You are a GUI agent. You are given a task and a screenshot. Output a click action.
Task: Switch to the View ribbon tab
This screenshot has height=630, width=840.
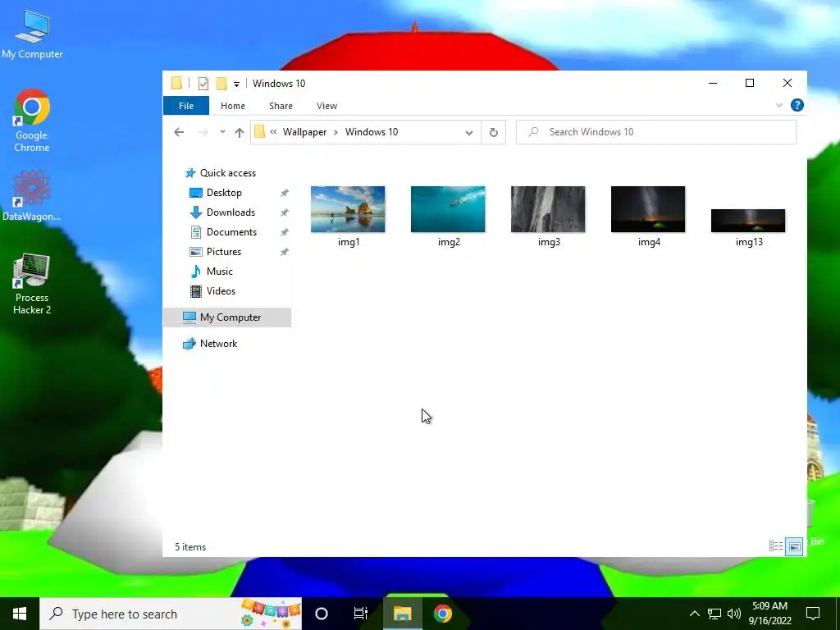326,106
